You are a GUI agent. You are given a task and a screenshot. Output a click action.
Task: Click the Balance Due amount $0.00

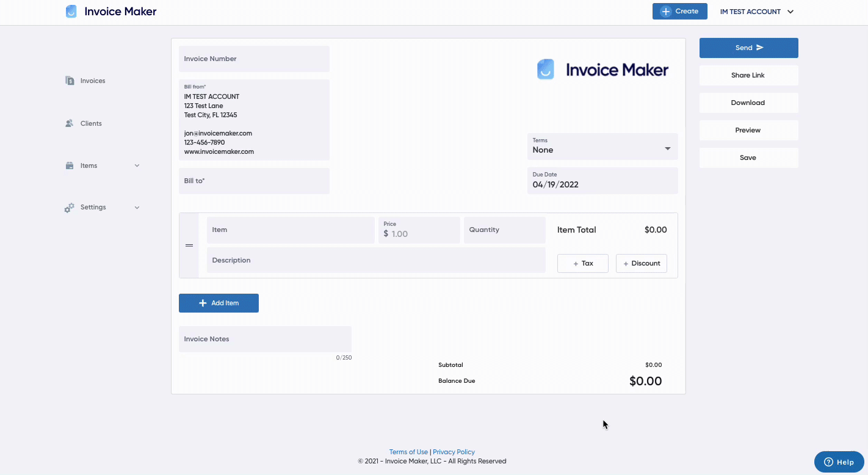[645, 381]
